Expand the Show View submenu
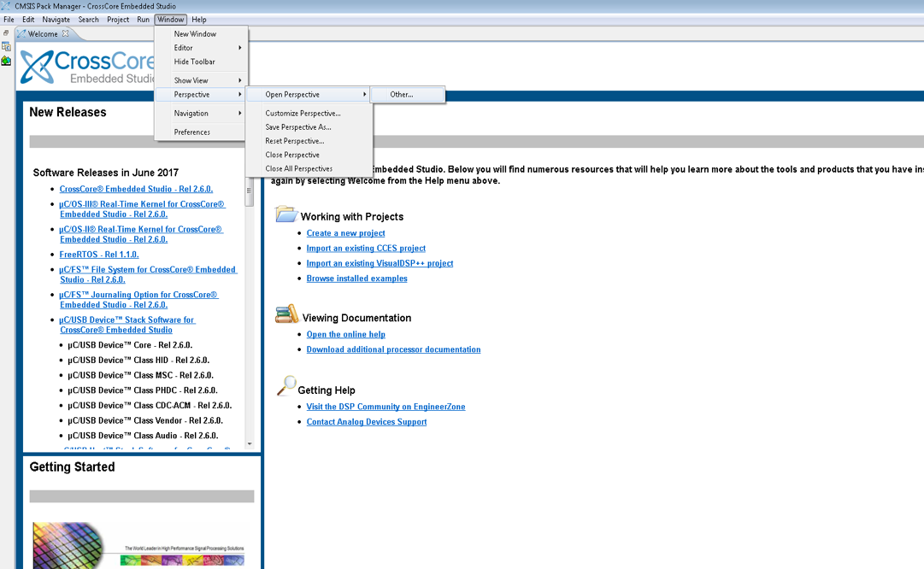 [201, 80]
